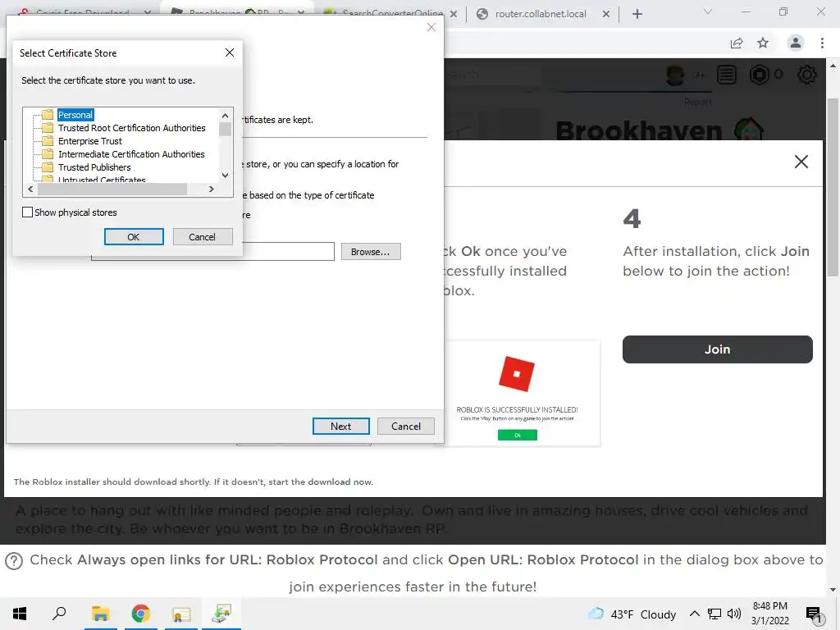The image size is (840, 630).
Task: Open clock showing 8:48 PM
Action: click(770, 614)
